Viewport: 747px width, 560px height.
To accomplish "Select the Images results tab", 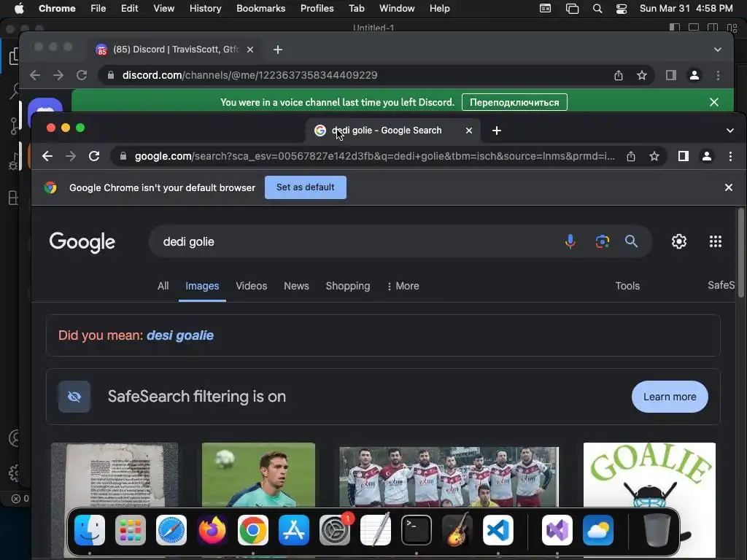I will coord(202,286).
